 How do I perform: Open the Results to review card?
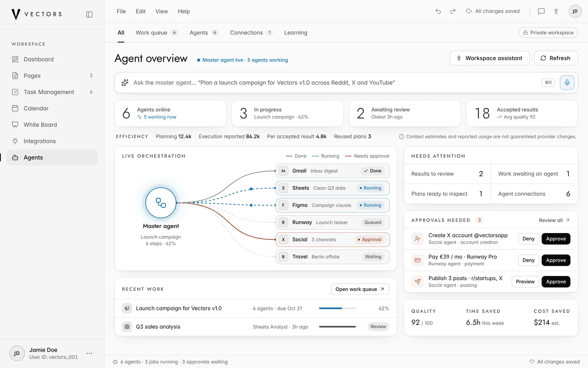pos(447,174)
